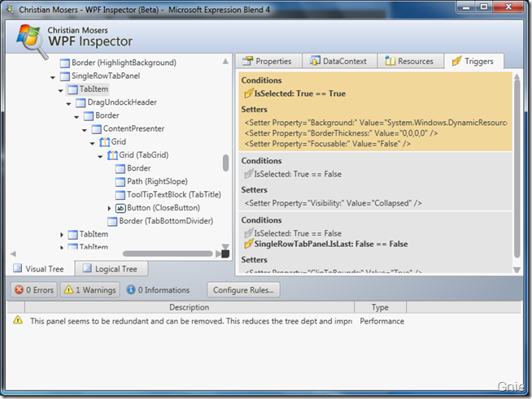Switch to the Resources tab
532x399 pixels.
(411, 61)
